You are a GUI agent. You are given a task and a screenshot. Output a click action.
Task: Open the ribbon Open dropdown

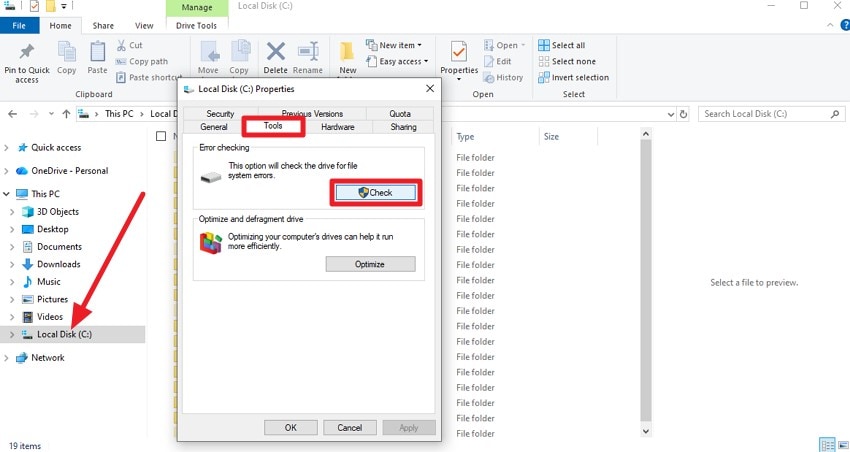[505, 46]
